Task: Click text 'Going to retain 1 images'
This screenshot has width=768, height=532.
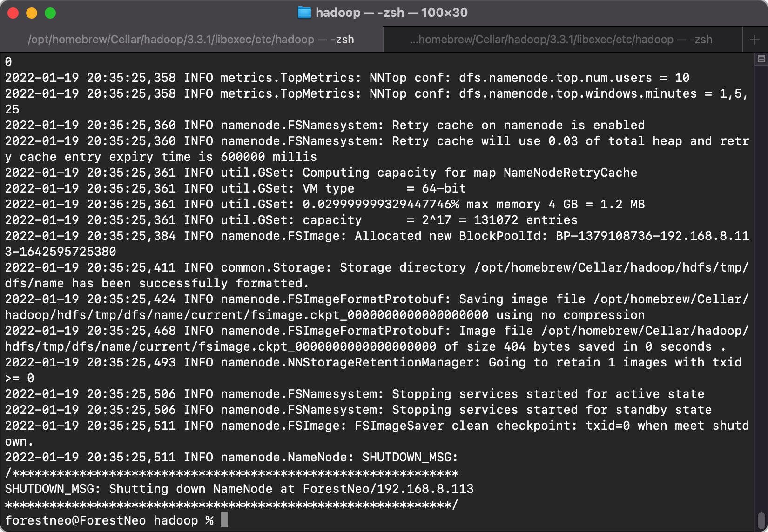Action: (x=578, y=362)
